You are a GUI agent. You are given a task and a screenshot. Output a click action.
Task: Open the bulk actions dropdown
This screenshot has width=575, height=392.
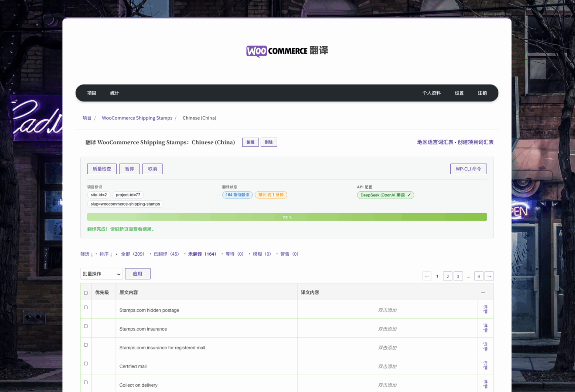(x=102, y=274)
